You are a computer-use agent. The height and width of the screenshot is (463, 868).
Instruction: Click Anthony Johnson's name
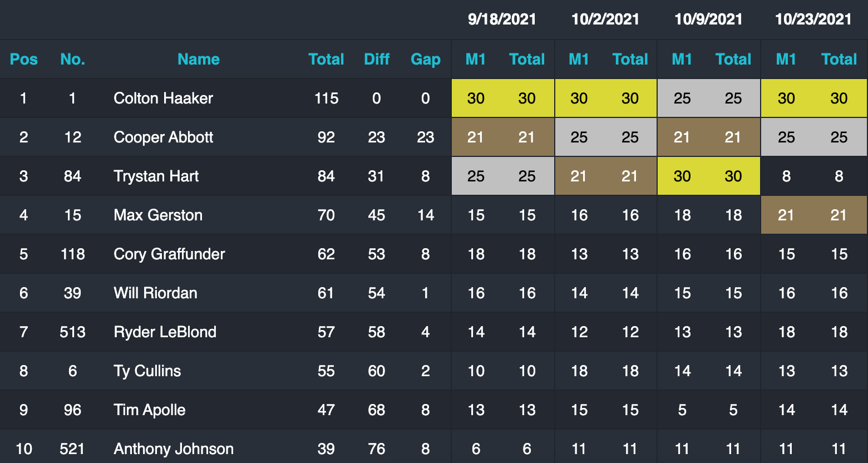[174, 449]
